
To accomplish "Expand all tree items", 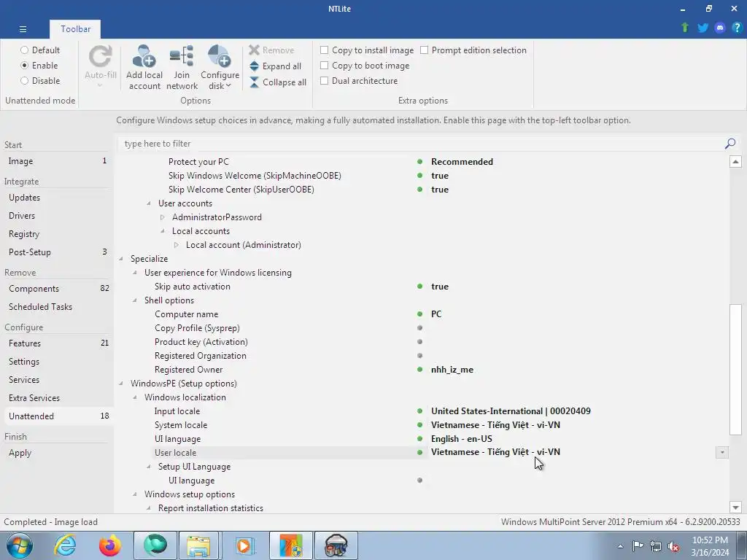I will click(275, 66).
